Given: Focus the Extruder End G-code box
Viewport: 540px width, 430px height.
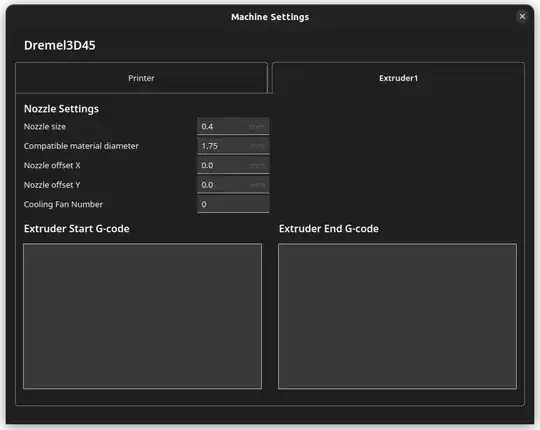Looking at the screenshot, I should pyautogui.click(x=397, y=316).
